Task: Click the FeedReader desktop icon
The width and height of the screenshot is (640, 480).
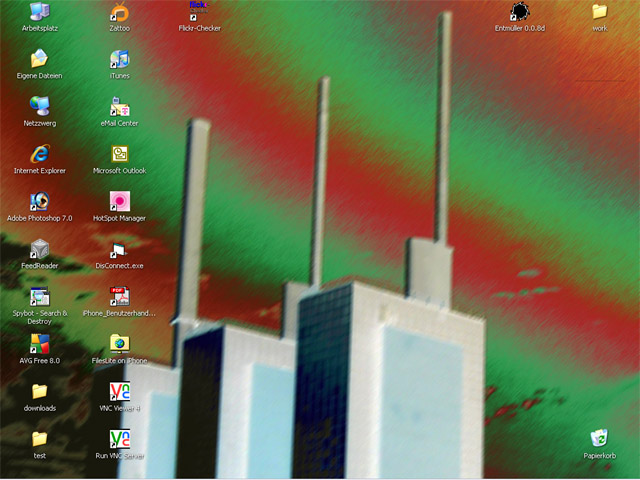Action: (x=40, y=249)
